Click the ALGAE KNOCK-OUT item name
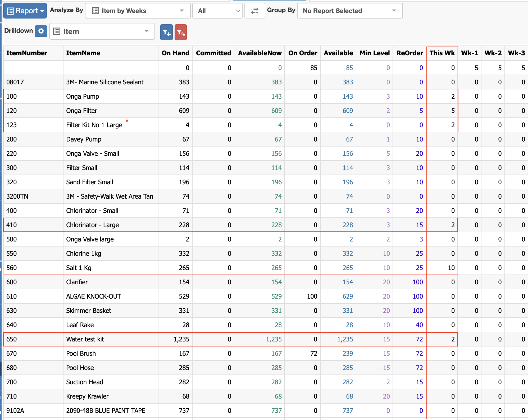 pos(94,296)
